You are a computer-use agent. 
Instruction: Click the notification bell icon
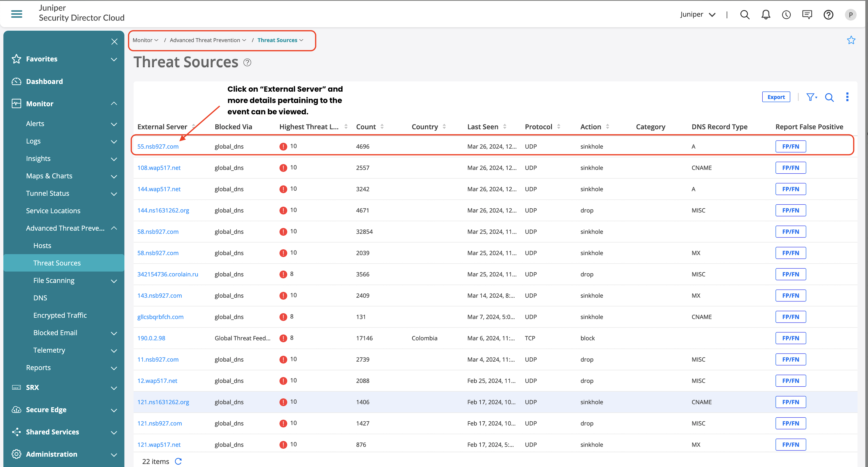(x=766, y=15)
